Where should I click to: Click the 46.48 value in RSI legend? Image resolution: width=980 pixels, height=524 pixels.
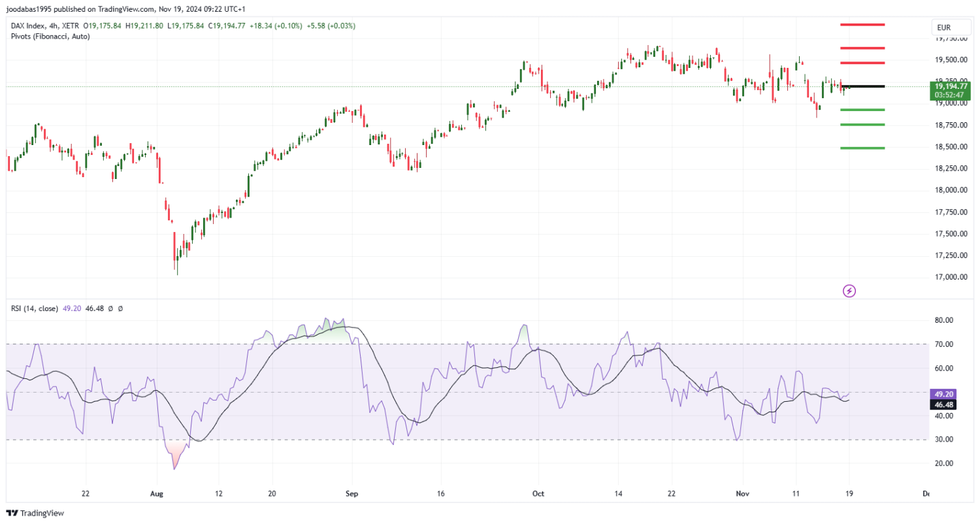click(x=94, y=308)
